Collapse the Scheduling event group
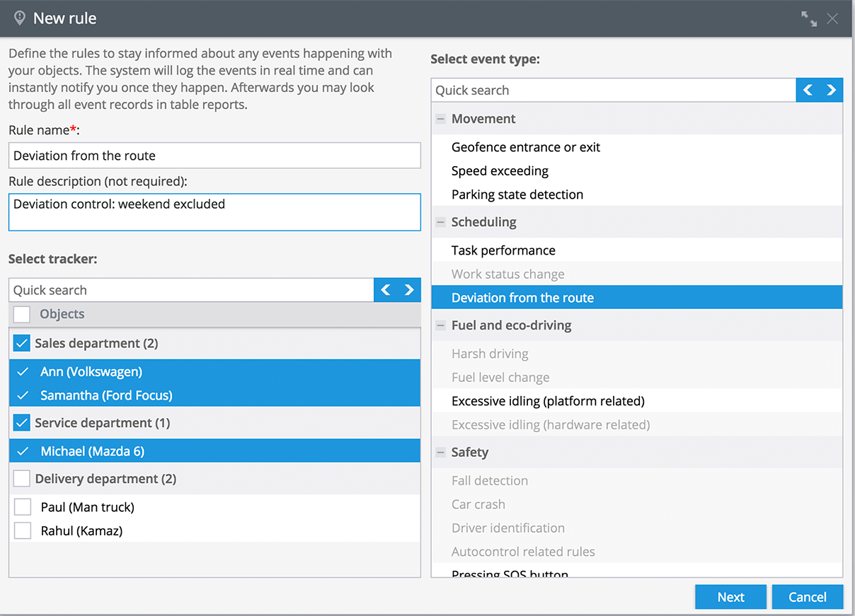This screenshot has width=855, height=616. tap(441, 222)
